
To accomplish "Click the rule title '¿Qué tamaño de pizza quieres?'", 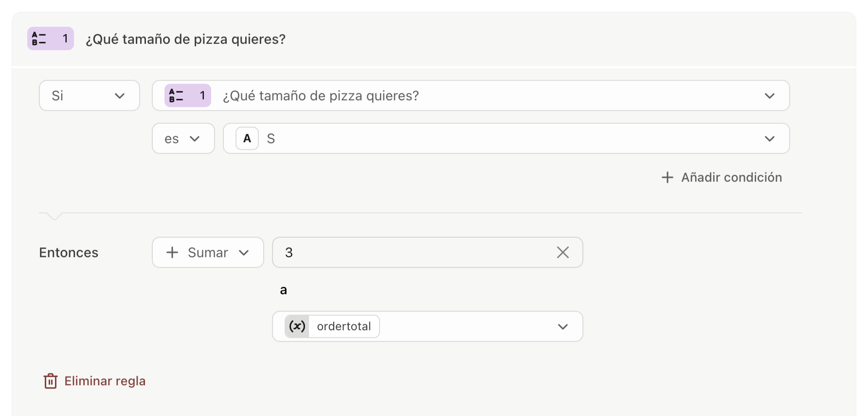I will (185, 39).
